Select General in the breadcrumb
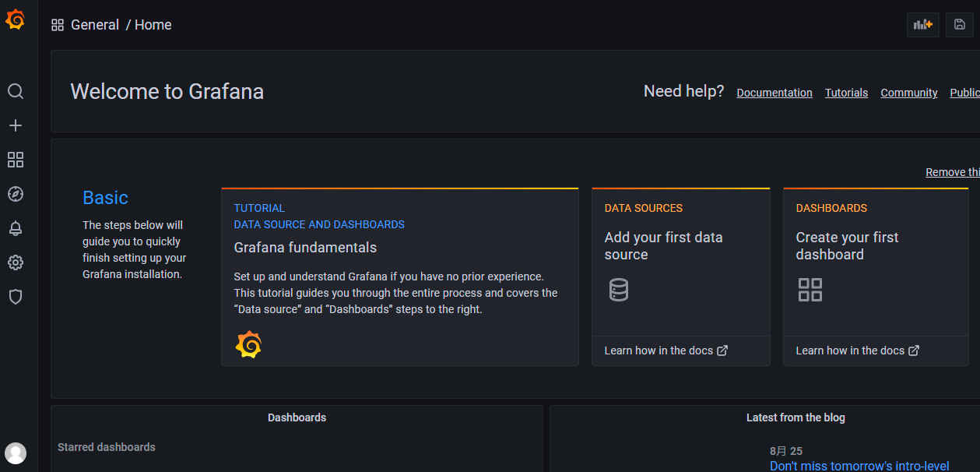980x472 pixels. (x=95, y=25)
